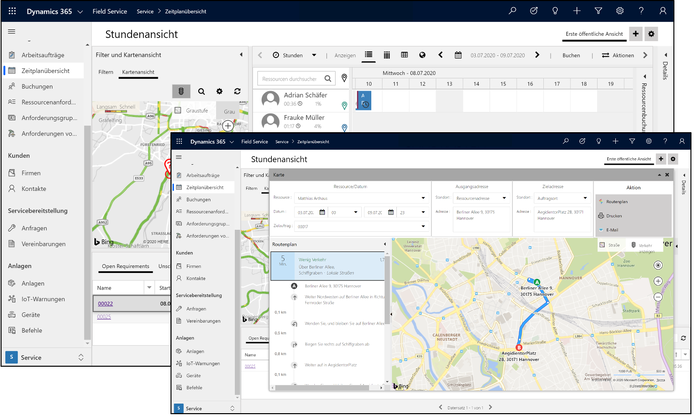Select Kartenansicht tab in back window

[x=138, y=72]
